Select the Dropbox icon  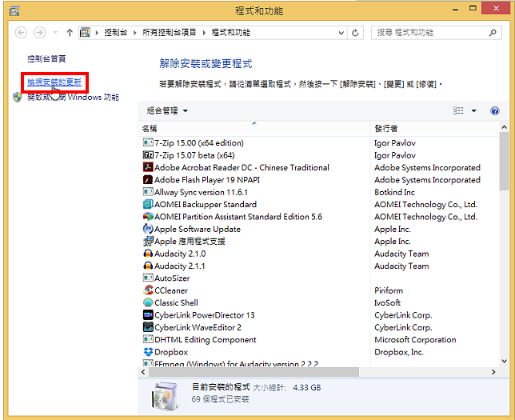(148, 352)
